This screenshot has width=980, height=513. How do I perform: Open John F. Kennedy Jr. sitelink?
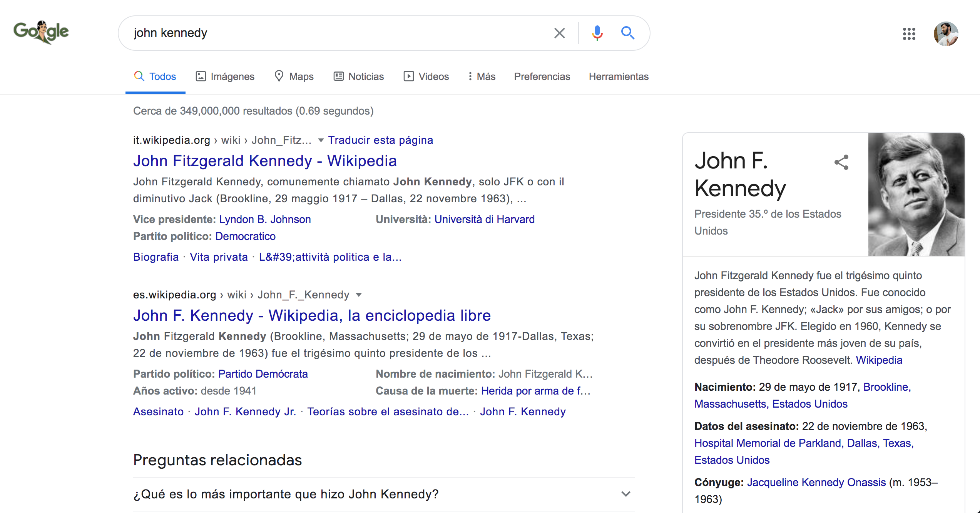click(245, 411)
